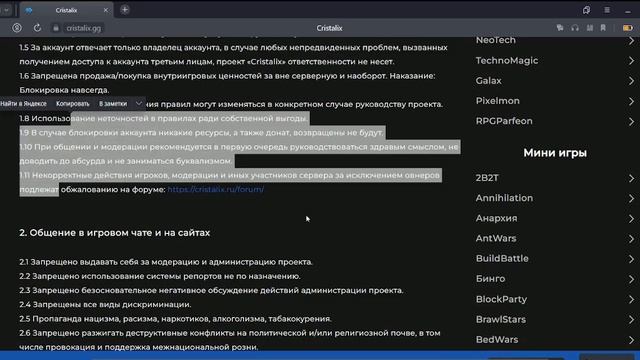Screen dimensions: 640x360
Task: Click the headphones read-aloud icon
Action: click(575, 28)
